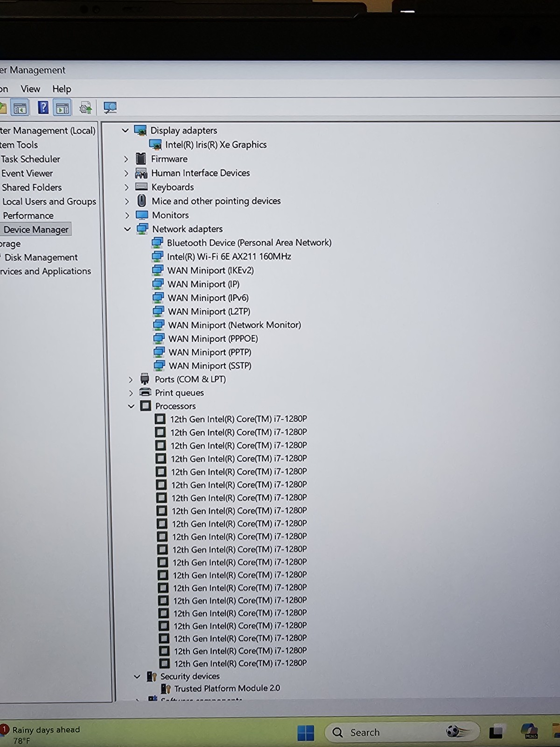Select Trusted Platform Module 2.0
The height and width of the screenshot is (747, 560).
(x=227, y=689)
